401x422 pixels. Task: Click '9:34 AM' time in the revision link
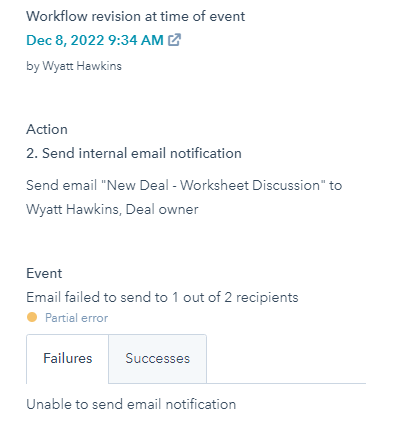pyautogui.click(x=136, y=40)
